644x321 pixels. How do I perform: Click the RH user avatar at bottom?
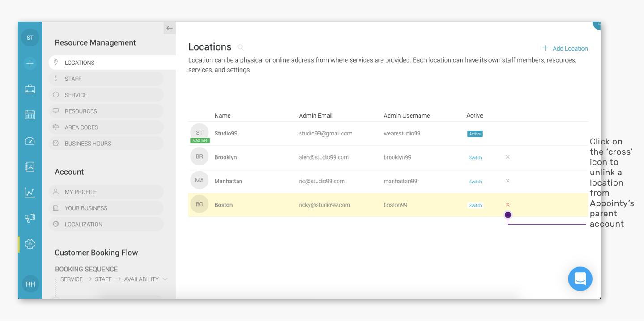[30, 284]
